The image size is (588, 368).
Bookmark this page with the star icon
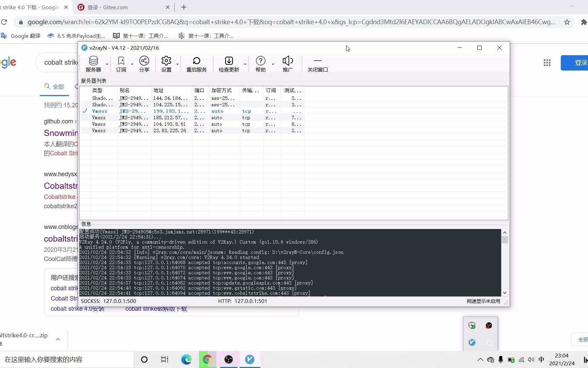567,22
